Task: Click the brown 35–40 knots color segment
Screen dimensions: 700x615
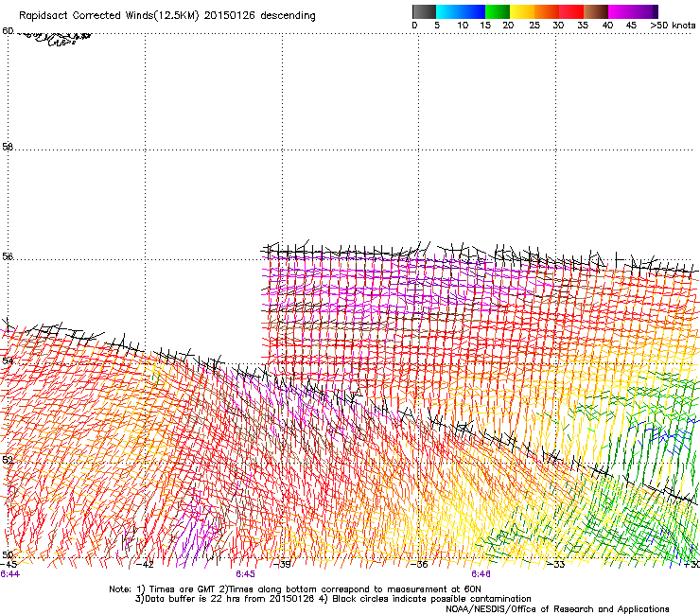Action: [x=596, y=11]
